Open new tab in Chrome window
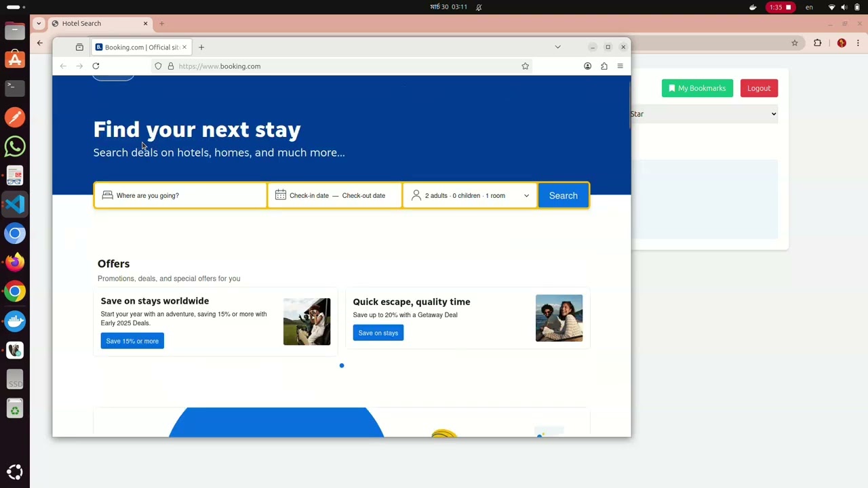This screenshot has width=868, height=488. 161,23
